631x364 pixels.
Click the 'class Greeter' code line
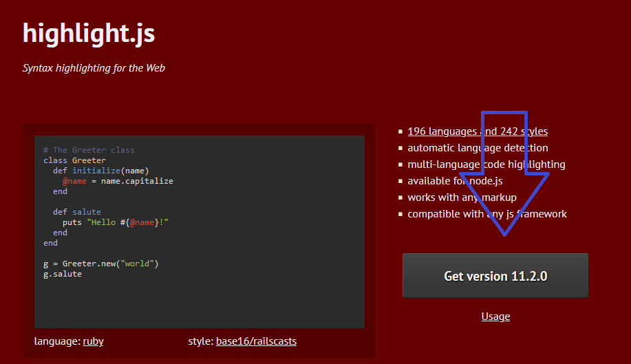(x=74, y=160)
